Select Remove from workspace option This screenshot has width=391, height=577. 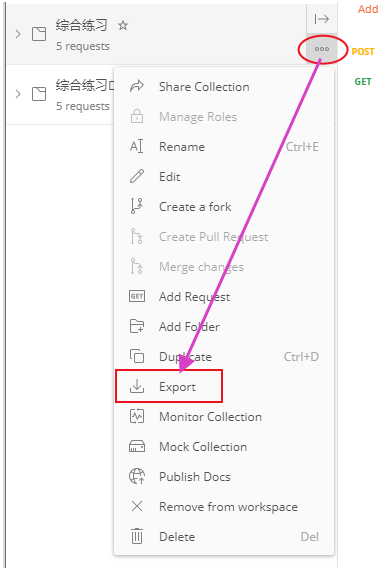pyautogui.click(x=228, y=507)
